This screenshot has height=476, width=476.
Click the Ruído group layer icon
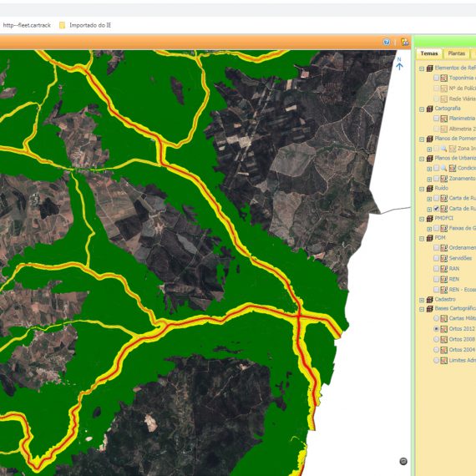tap(429, 189)
